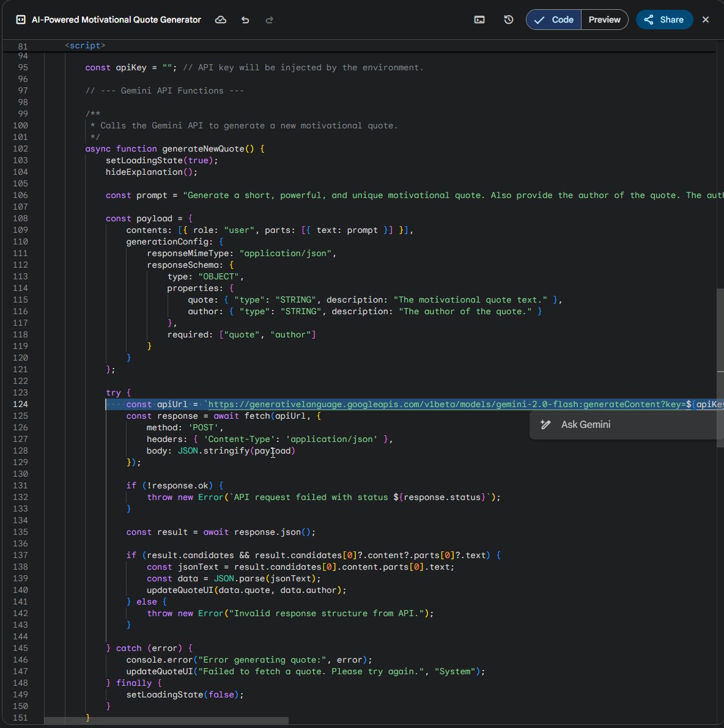Click the !response.ok condition
Viewport: 724px width, 728px height.
(x=177, y=485)
